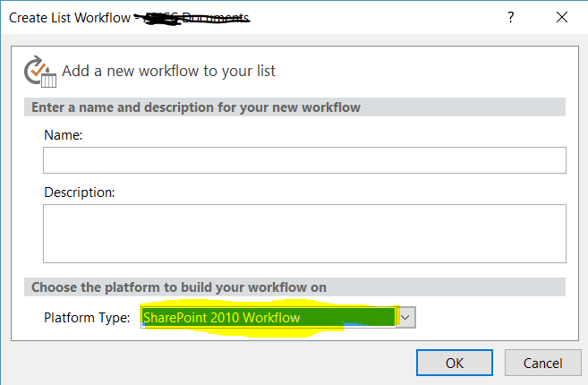
Task: Click the 'Choose the platform' section header
Action: pos(179,287)
